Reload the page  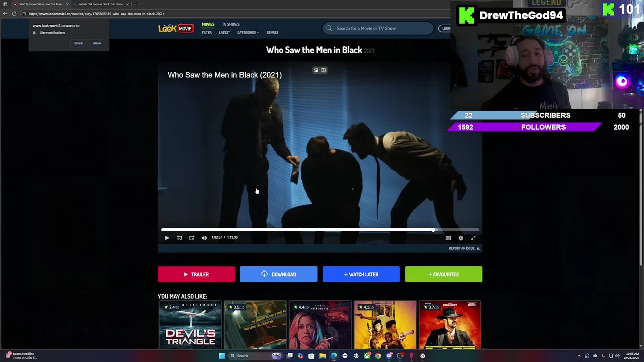tap(14, 14)
